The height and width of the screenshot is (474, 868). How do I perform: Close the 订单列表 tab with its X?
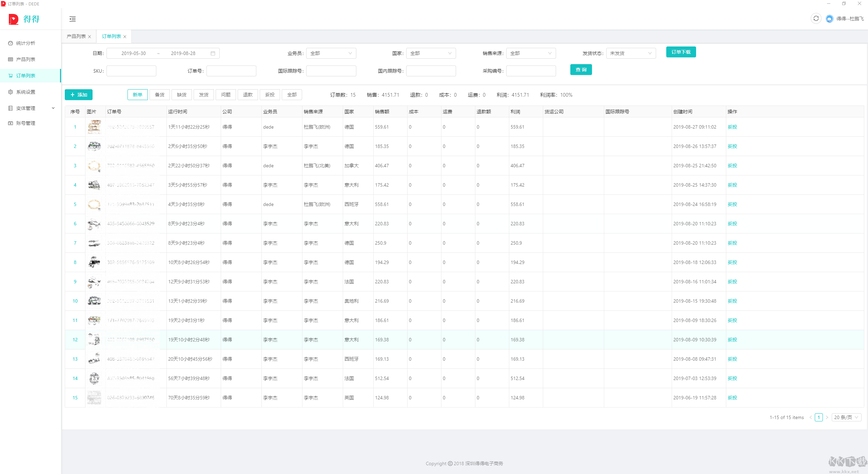pos(125,37)
